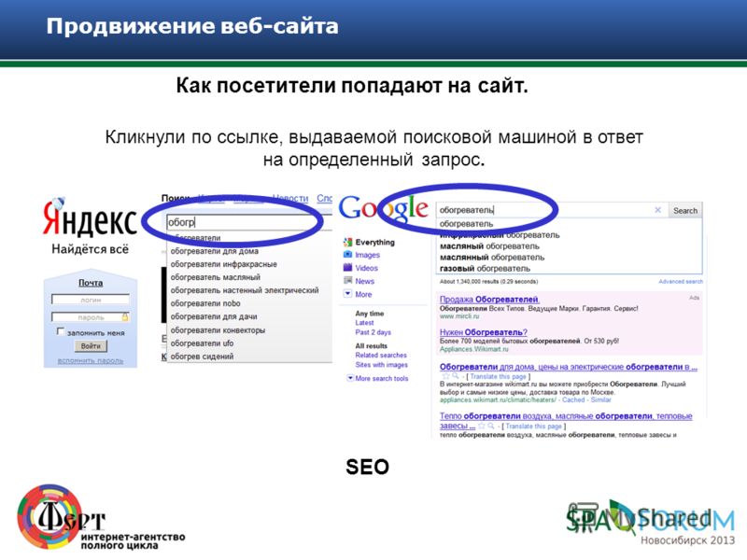Click the Google Search button
This screenshot has height=560, width=747.
(685, 211)
